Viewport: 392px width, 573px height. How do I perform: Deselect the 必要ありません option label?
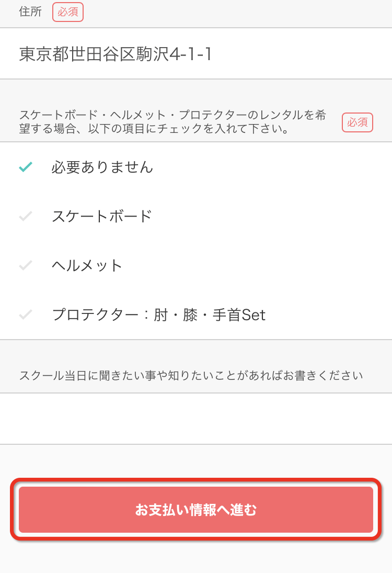(x=102, y=167)
